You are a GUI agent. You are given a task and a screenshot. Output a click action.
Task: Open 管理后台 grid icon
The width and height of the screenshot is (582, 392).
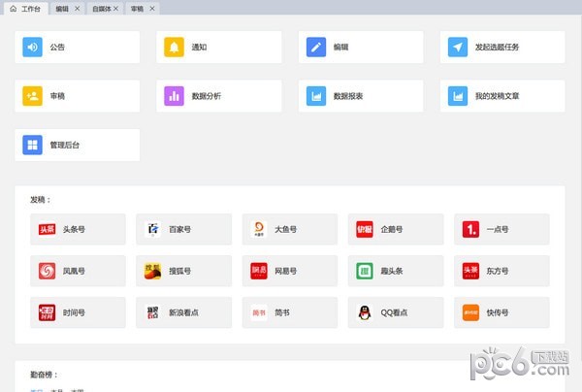pyautogui.click(x=33, y=146)
